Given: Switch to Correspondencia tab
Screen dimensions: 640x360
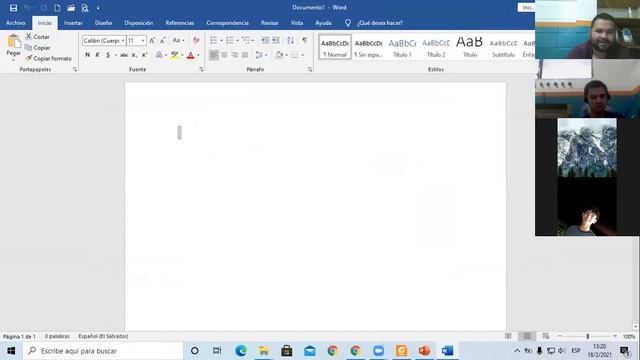Looking at the screenshot, I should pyautogui.click(x=227, y=23).
